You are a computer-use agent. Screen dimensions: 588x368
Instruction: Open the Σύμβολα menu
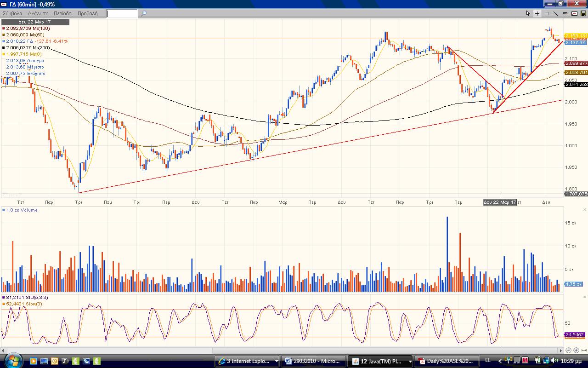coord(12,14)
